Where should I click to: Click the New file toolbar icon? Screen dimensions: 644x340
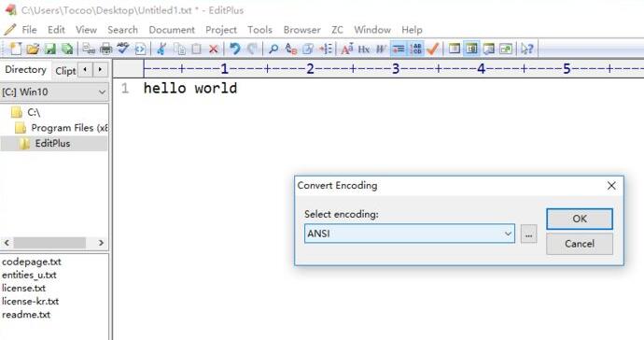pos(16,49)
